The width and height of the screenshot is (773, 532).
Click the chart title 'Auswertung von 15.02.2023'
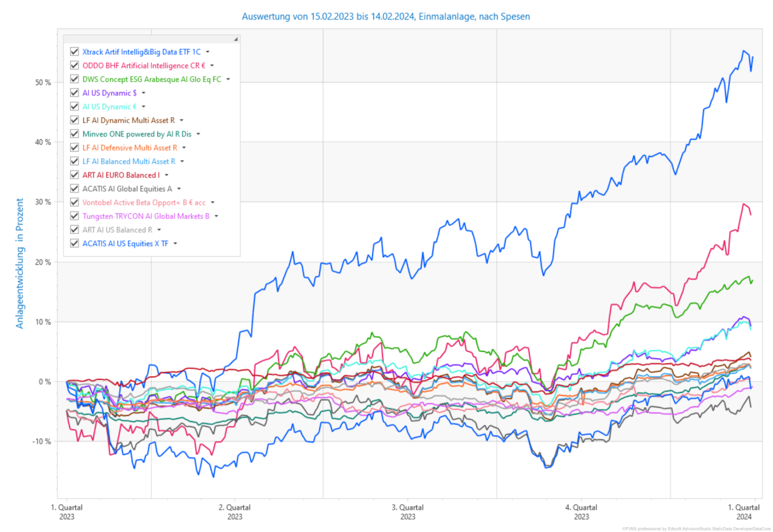[385, 17]
